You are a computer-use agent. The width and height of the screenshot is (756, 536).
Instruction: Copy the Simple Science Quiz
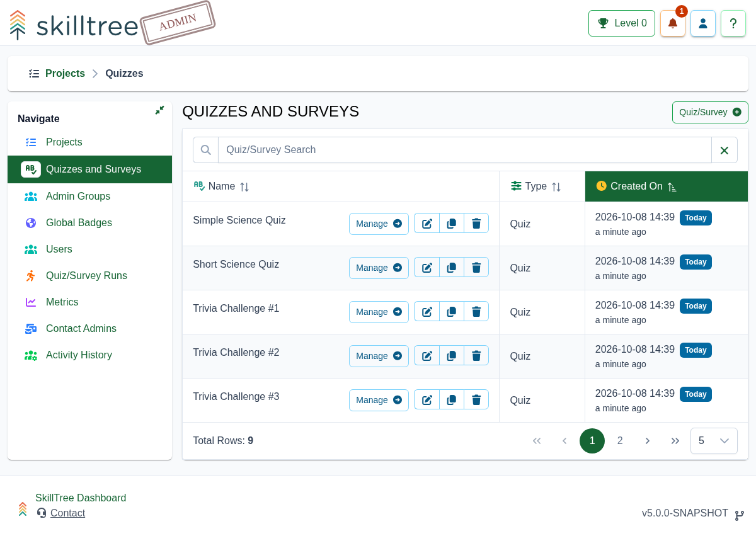click(452, 223)
